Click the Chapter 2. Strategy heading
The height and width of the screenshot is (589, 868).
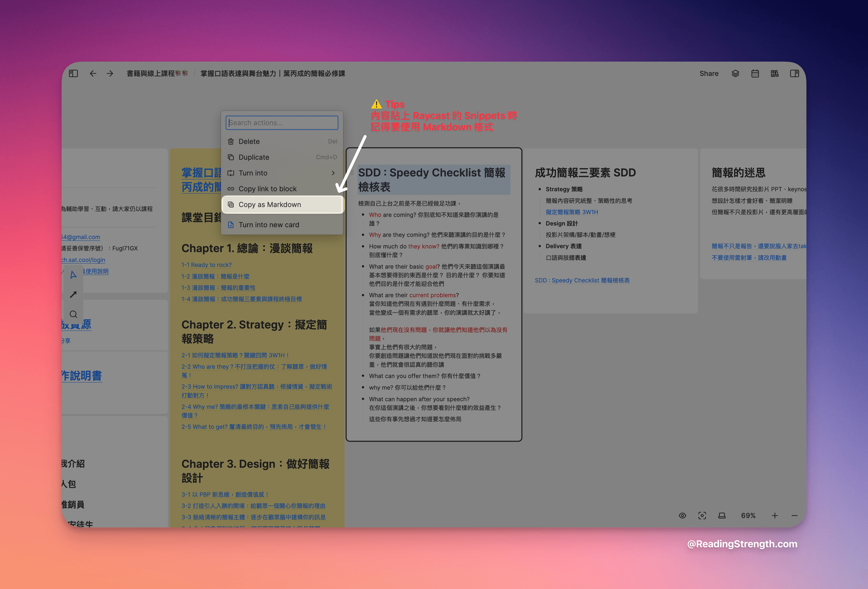point(255,331)
